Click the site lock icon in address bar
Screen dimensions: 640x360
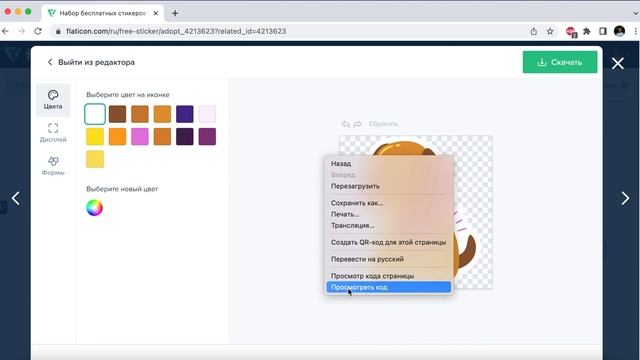[x=58, y=31]
